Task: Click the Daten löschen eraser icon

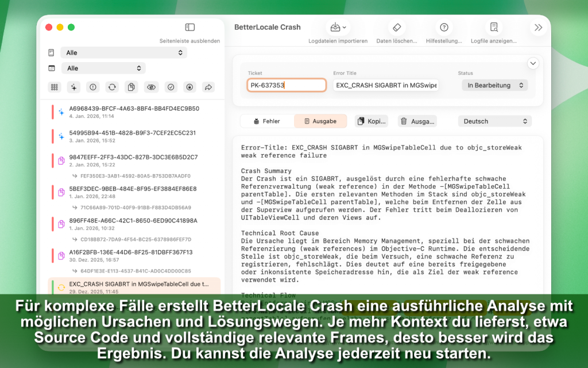Action: (x=397, y=28)
